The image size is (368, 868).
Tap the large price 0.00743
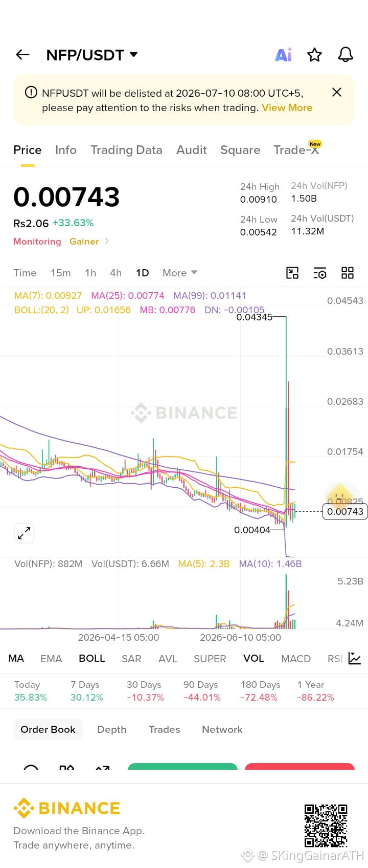point(66,197)
